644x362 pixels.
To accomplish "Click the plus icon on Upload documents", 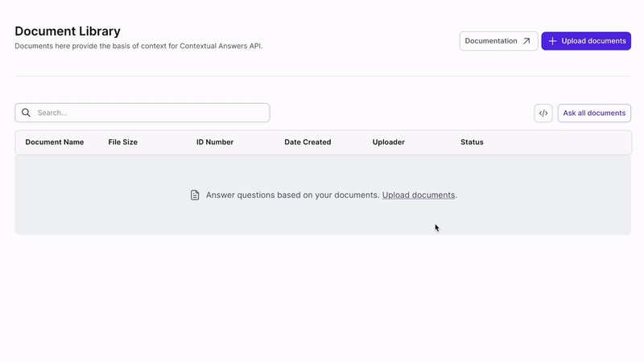I will click(552, 41).
